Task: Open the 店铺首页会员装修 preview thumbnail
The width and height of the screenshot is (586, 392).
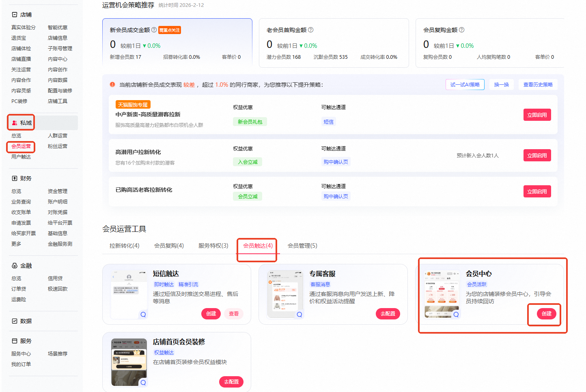Action: point(129,363)
